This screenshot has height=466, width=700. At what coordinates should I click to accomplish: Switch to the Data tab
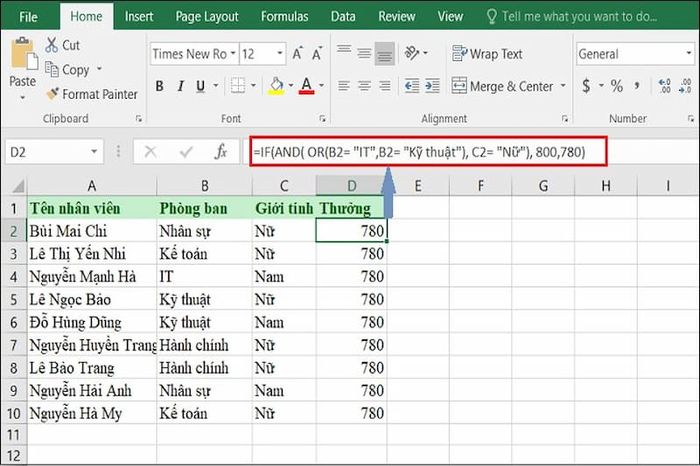(x=343, y=17)
